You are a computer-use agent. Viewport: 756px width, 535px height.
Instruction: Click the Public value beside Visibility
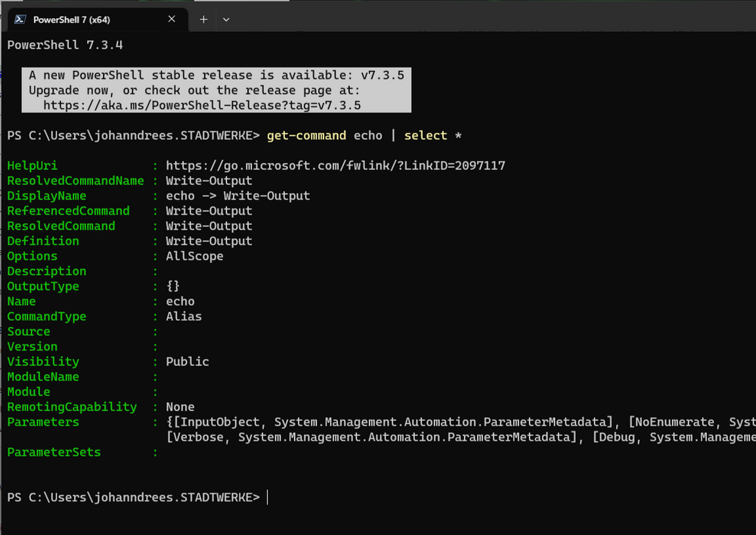pos(187,361)
